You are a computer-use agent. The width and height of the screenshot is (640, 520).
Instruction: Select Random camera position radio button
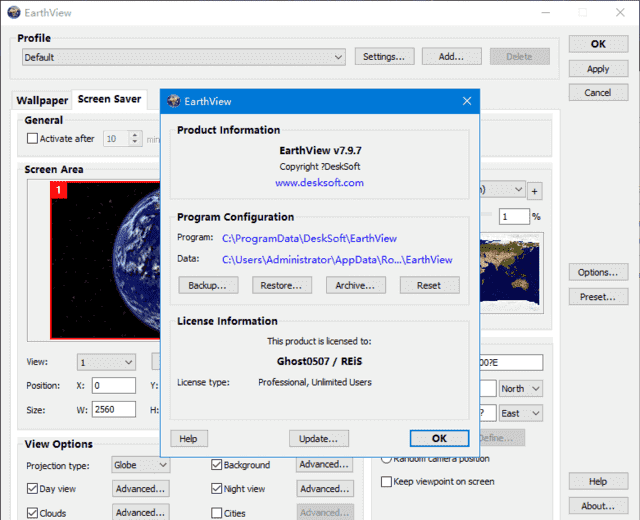(x=386, y=460)
